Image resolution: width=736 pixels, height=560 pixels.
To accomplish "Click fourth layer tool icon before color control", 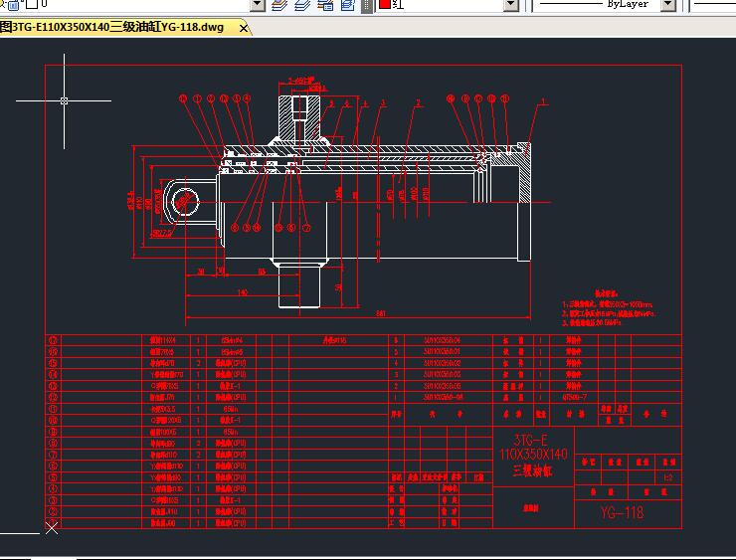I will pyautogui.click(x=347, y=5).
